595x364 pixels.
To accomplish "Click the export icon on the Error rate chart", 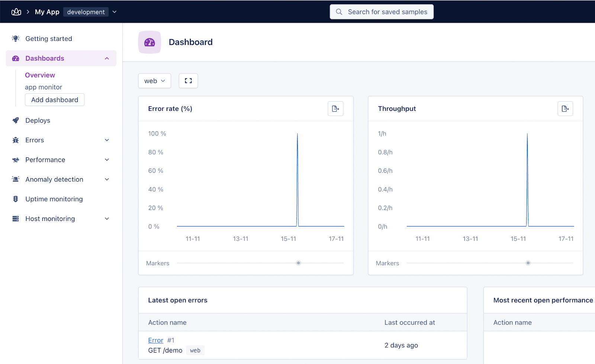I will click(x=335, y=109).
